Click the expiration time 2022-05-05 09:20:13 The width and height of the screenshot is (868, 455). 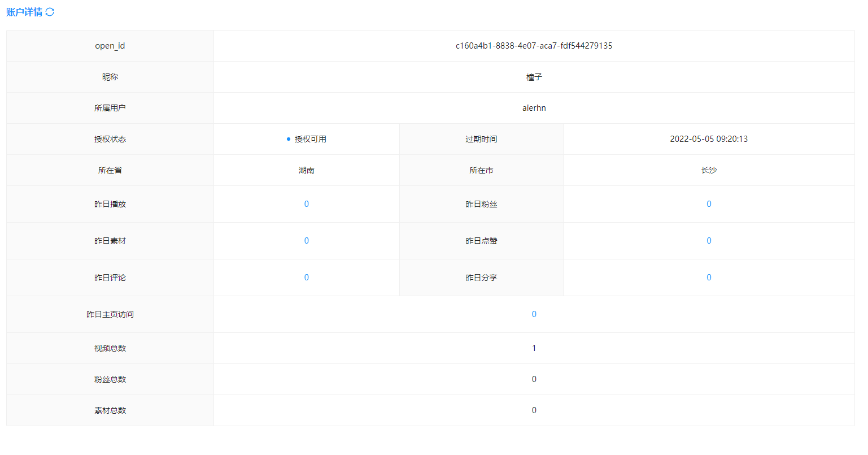(709, 139)
